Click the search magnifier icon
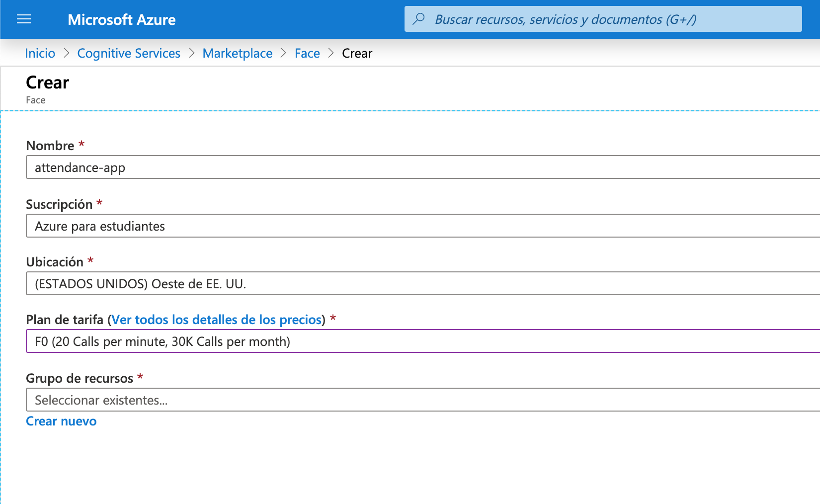The image size is (820, 504). [419, 19]
